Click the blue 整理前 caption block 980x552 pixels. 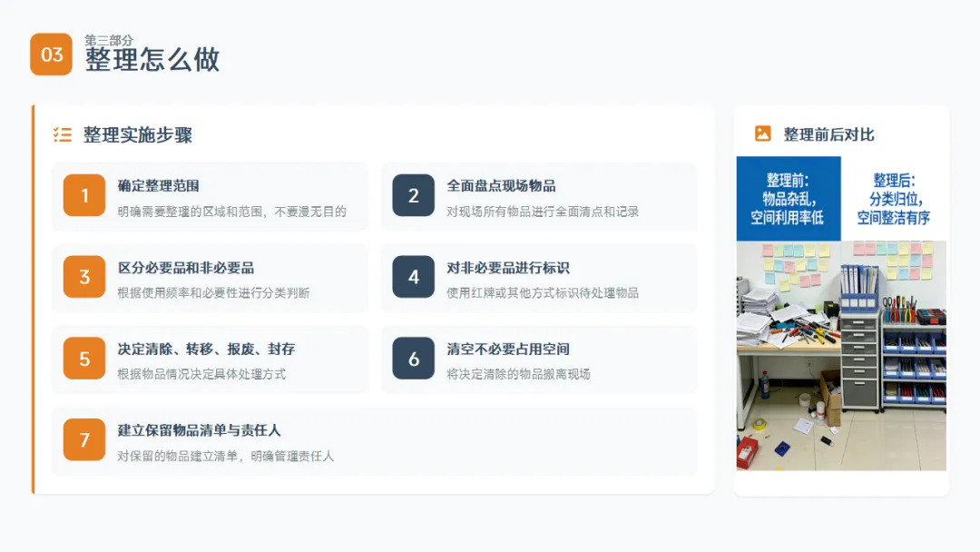(789, 198)
